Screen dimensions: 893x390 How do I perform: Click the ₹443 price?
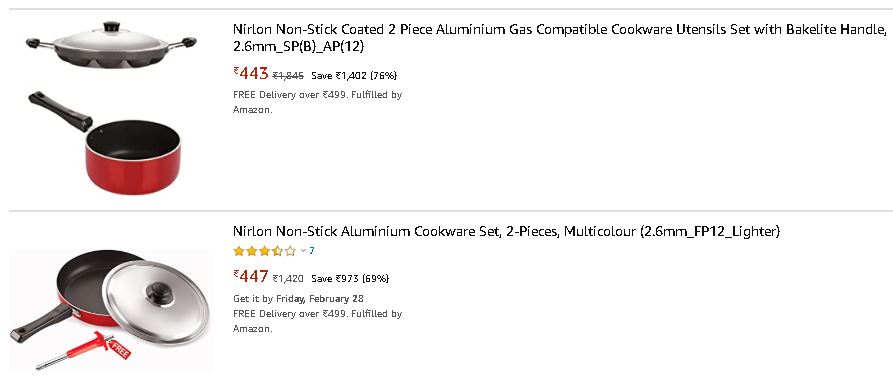coord(251,73)
